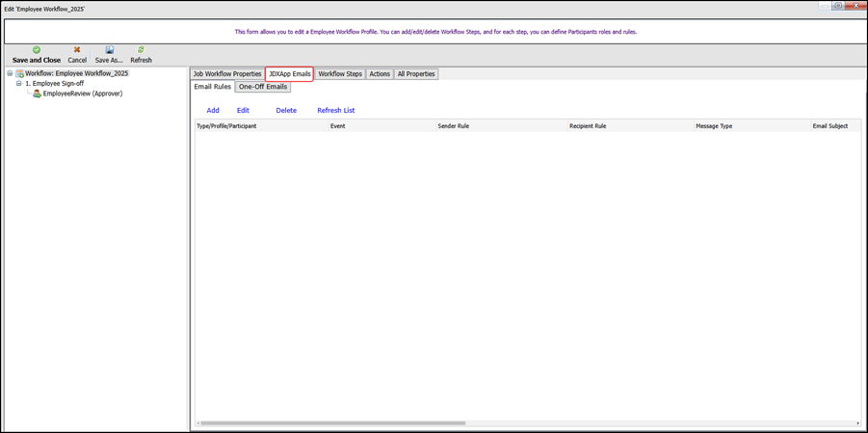This screenshot has width=868, height=433.
Task: Open the Job Workflow Properties tab
Action: [227, 74]
